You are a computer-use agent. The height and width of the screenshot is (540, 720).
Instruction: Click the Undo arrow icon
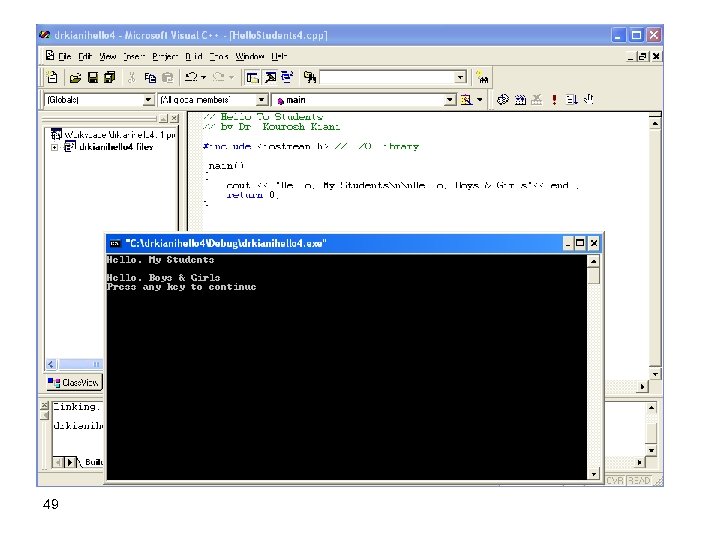[x=191, y=77]
